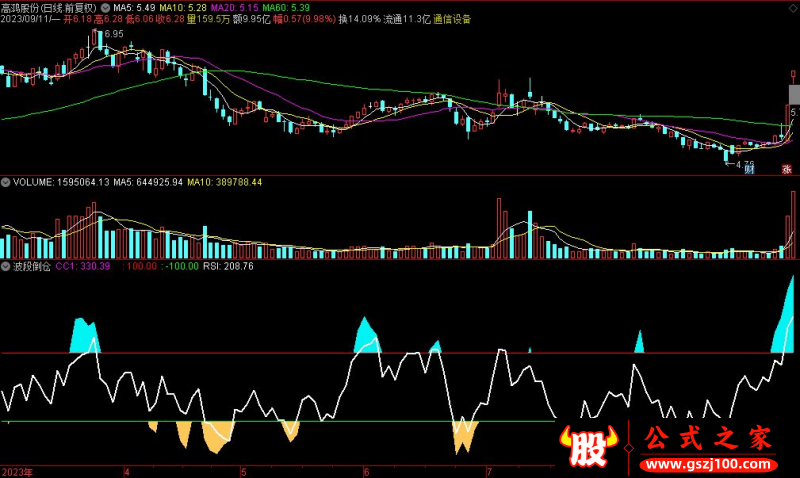Click the month 5 time axis marker
The height and width of the screenshot is (478, 800).
243,472
